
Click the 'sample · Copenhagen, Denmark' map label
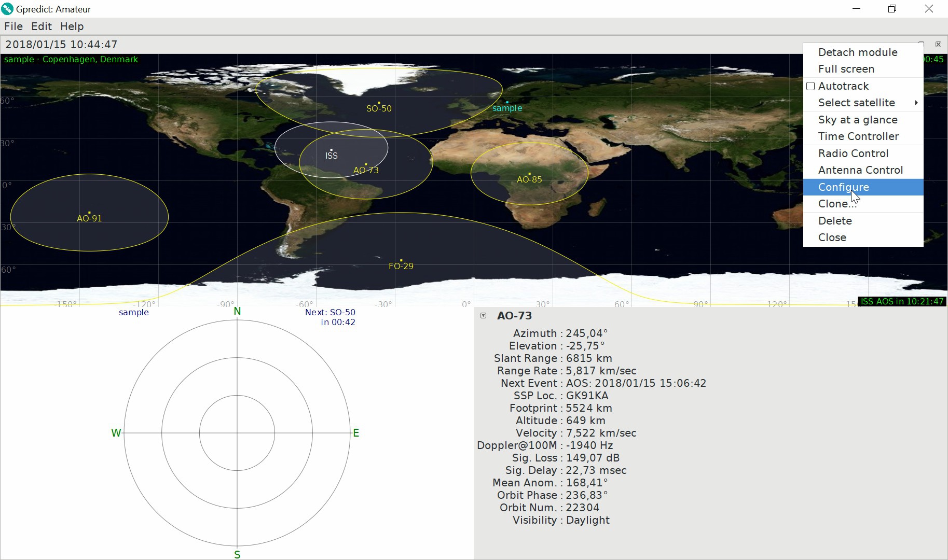point(71,59)
